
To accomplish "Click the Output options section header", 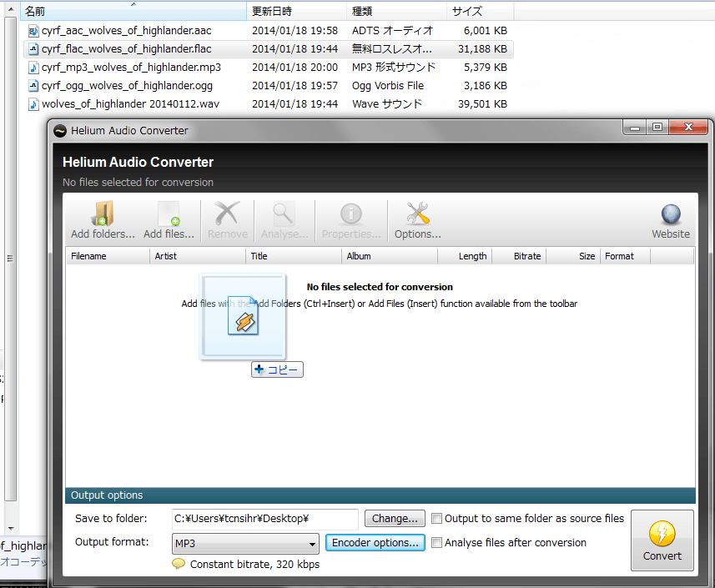I will click(x=380, y=495).
